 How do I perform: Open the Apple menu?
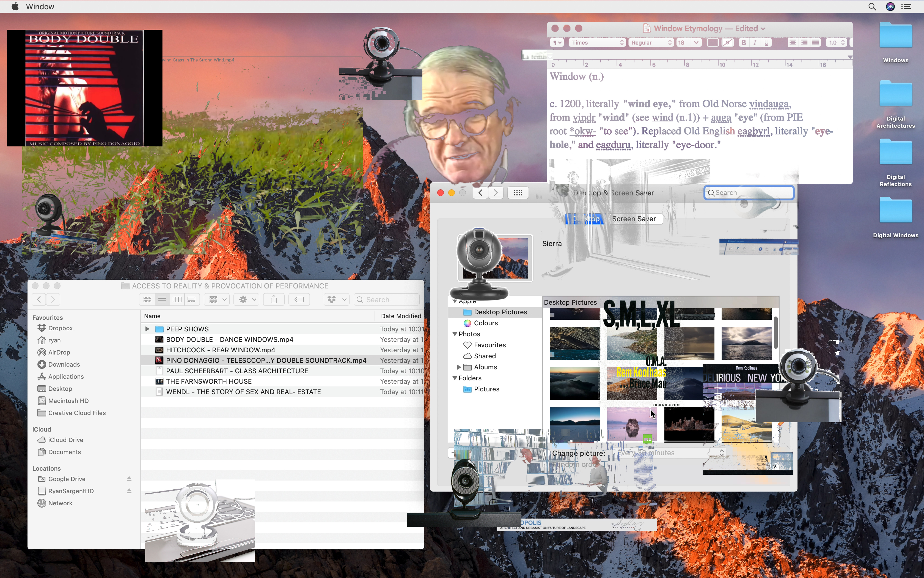point(15,7)
